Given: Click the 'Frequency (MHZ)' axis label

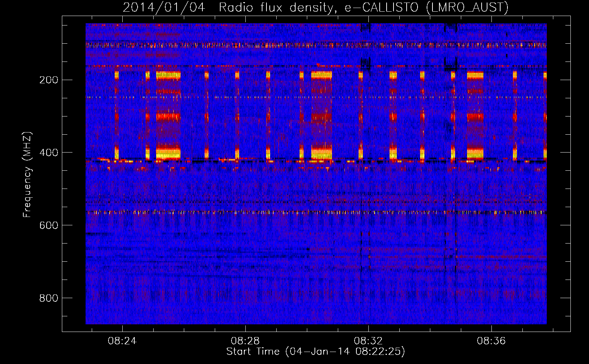Looking at the screenshot, I should click(27, 174).
